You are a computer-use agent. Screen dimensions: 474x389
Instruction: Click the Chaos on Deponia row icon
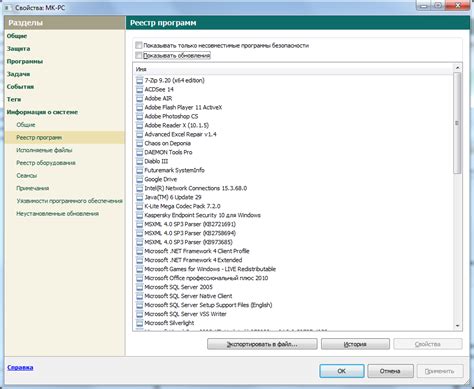[x=139, y=143]
